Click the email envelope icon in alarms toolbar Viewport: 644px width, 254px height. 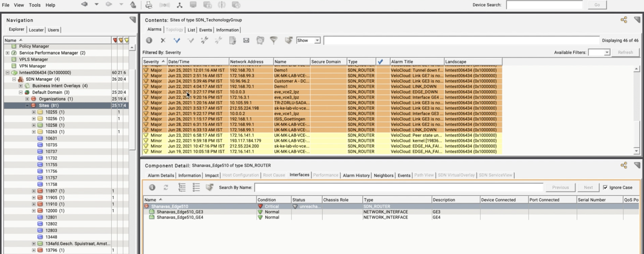point(246,41)
